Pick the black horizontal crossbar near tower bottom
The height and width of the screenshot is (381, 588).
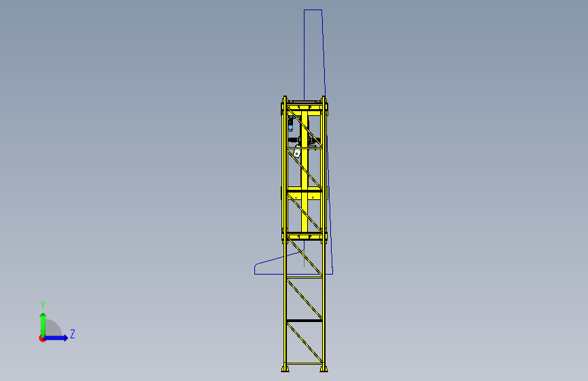[x=304, y=321]
